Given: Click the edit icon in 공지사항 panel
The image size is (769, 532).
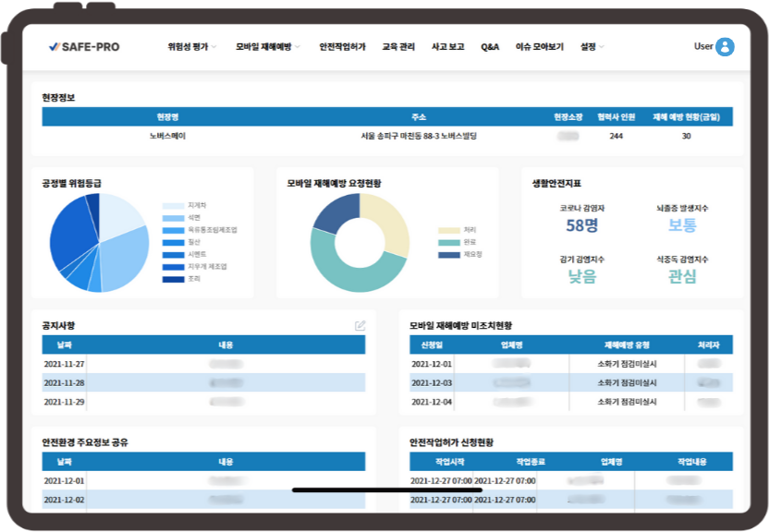Looking at the screenshot, I should [x=360, y=325].
